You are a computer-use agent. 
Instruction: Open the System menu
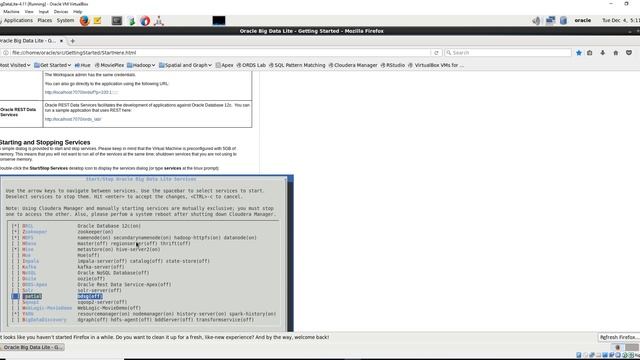(x=65, y=20)
